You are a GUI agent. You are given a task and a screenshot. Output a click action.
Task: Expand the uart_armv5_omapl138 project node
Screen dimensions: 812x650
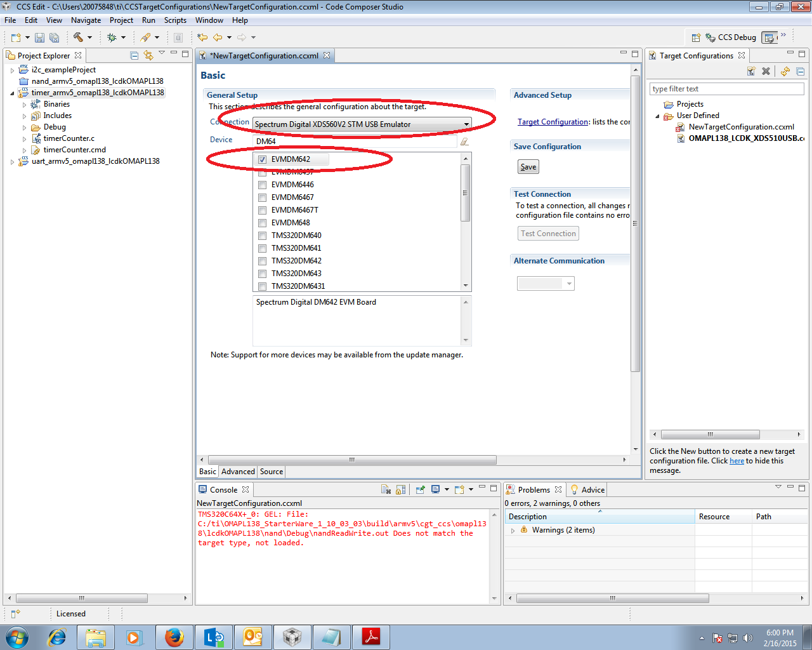[12, 161]
